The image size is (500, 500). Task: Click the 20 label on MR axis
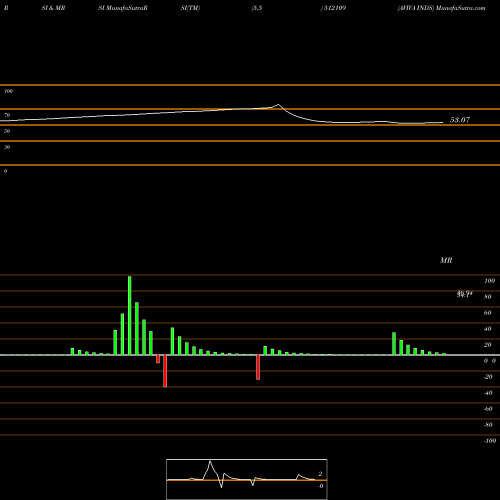pyautogui.click(x=488, y=345)
